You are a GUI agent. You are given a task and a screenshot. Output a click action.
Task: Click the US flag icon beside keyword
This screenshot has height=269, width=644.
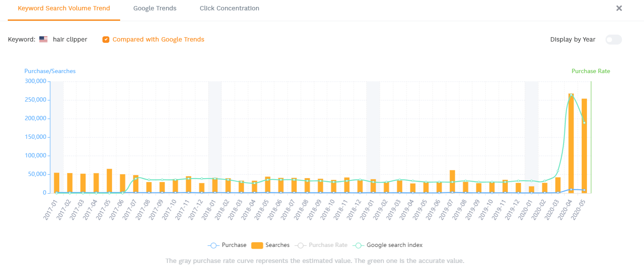pyautogui.click(x=43, y=39)
